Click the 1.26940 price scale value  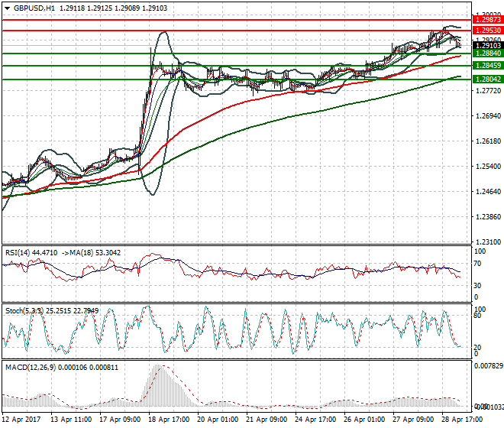[x=488, y=116]
